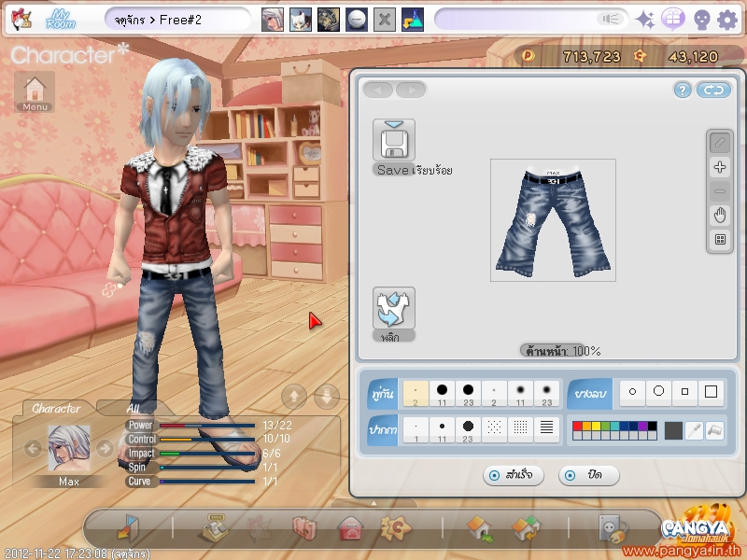Select the paint bucket fill tool
This screenshot has width=747, height=560.
(x=714, y=430)
